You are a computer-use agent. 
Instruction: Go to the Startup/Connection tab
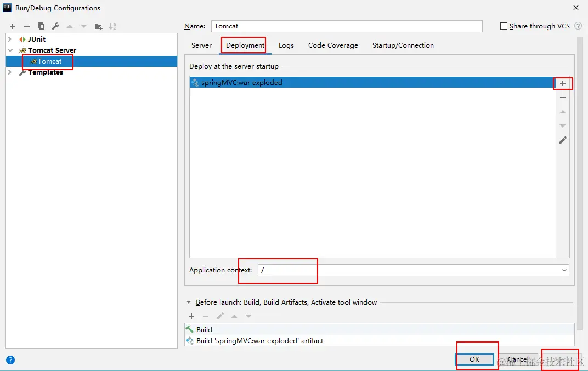[x=403, y=45]
